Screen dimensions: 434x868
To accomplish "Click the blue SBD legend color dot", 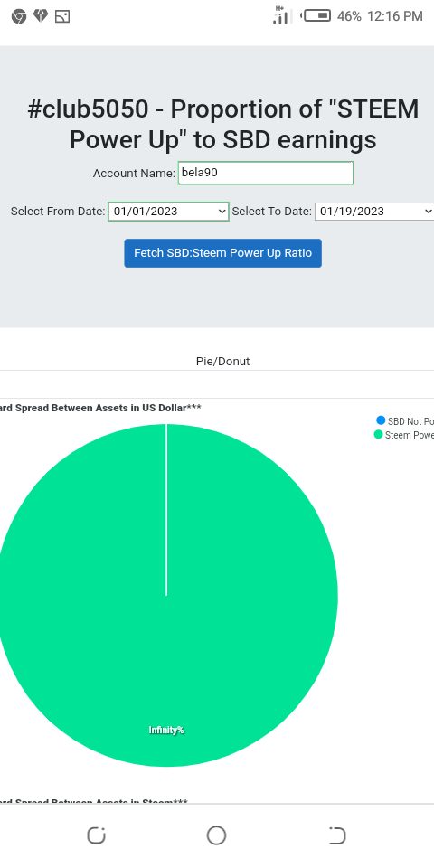I will coord(381,420).
